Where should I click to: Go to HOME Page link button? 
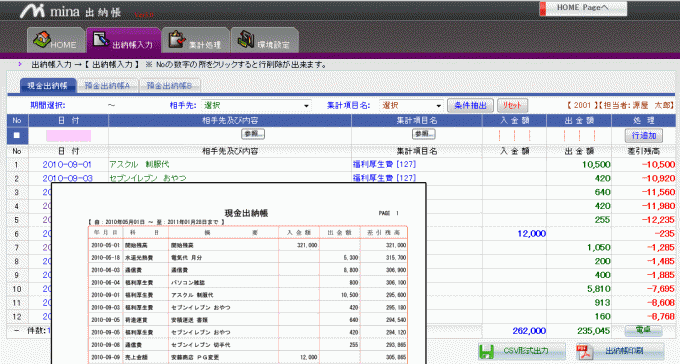point(583,8)
